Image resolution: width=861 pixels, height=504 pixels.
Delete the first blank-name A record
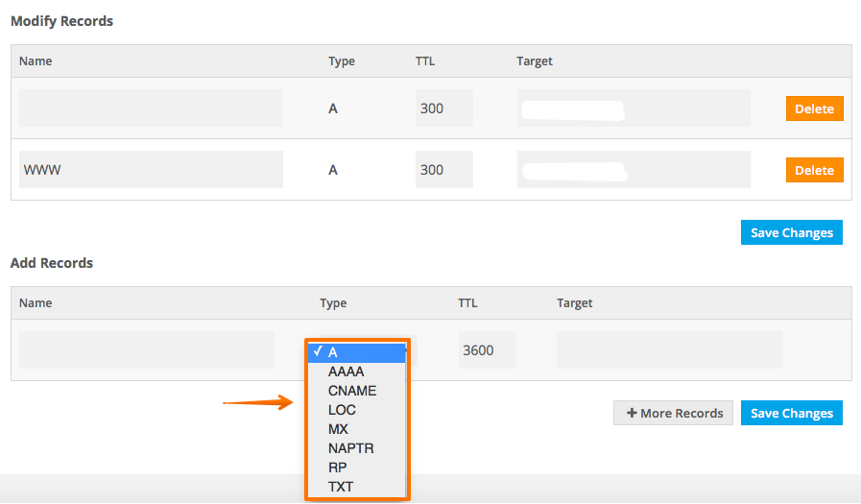point(814,108)
